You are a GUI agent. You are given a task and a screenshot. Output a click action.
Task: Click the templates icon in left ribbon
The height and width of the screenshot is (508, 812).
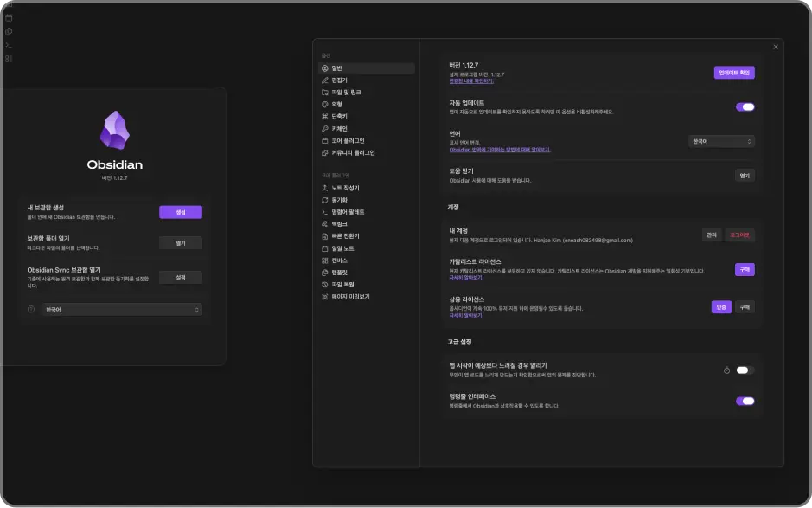(x=9, y=32)
